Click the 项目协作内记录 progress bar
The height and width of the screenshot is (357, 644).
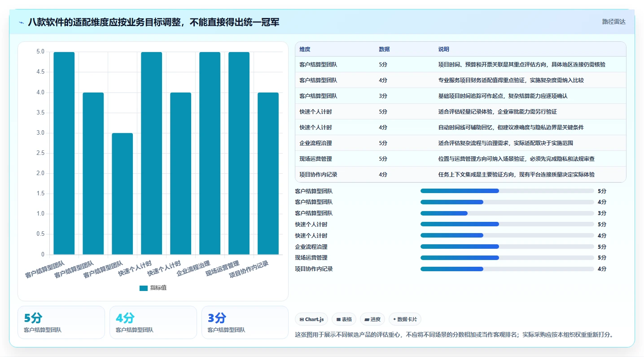click(x=507, y=269)
